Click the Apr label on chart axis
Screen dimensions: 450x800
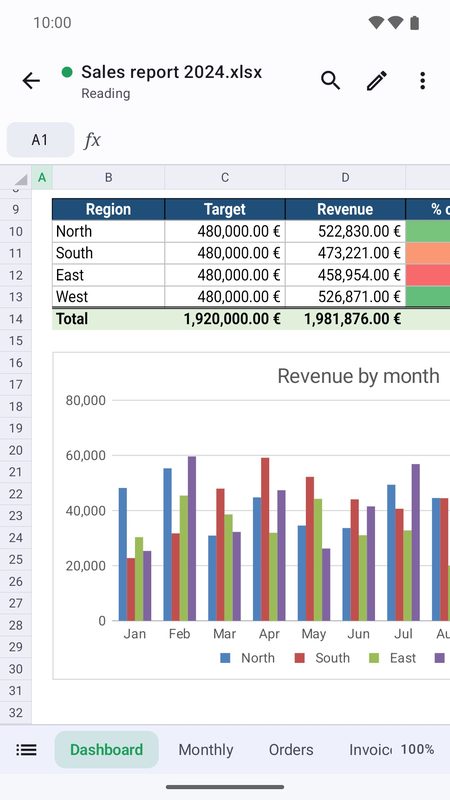(x=269, y=634)
